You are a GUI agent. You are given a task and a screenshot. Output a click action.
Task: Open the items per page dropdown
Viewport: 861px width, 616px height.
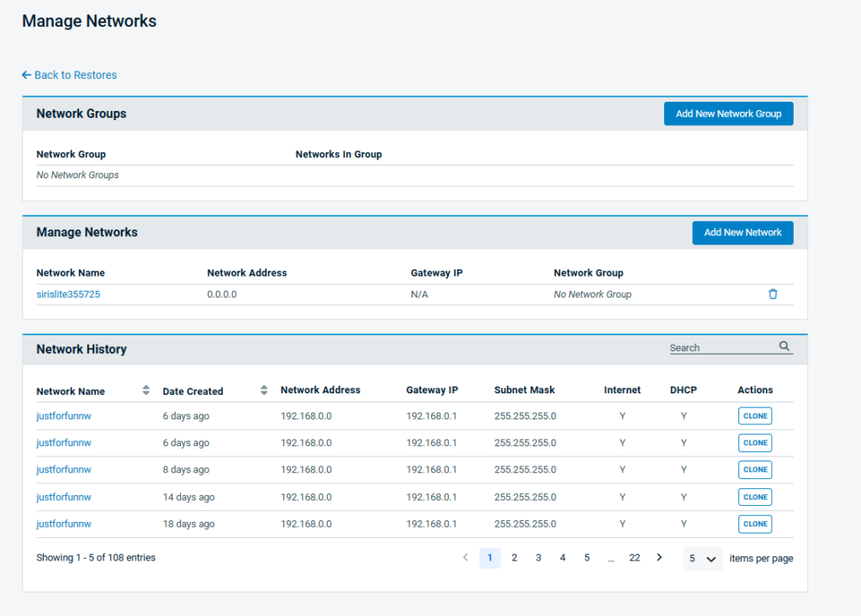(x=702, y=558)
